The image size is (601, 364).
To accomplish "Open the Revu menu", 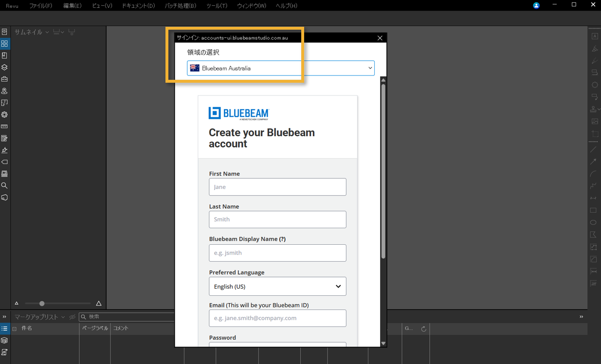I will click(x=12, y=6).
